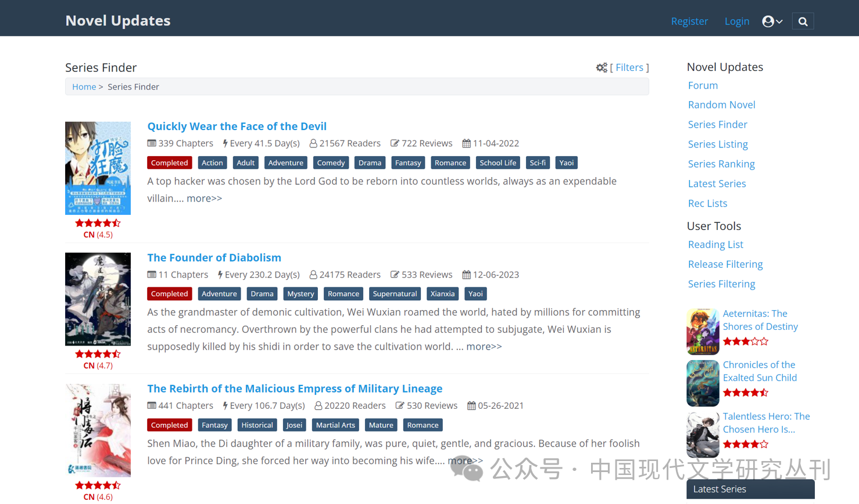Click the Filters gear icon

pos(602,68)
